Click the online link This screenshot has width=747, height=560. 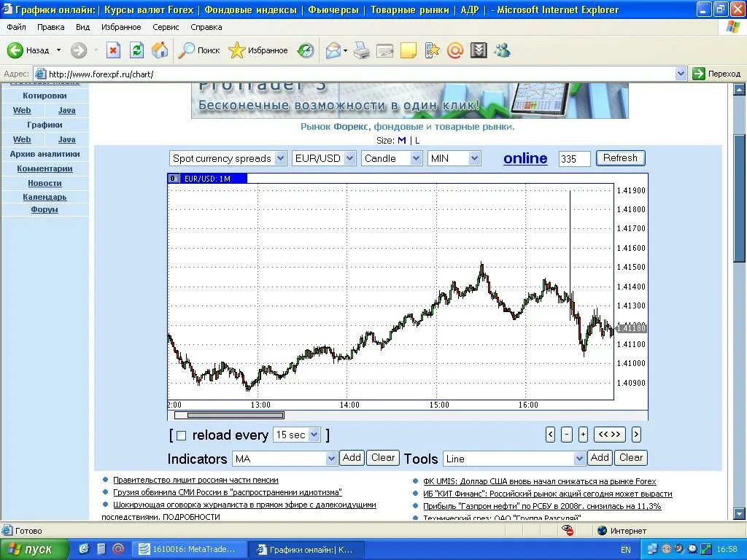(x=525, y=158)
